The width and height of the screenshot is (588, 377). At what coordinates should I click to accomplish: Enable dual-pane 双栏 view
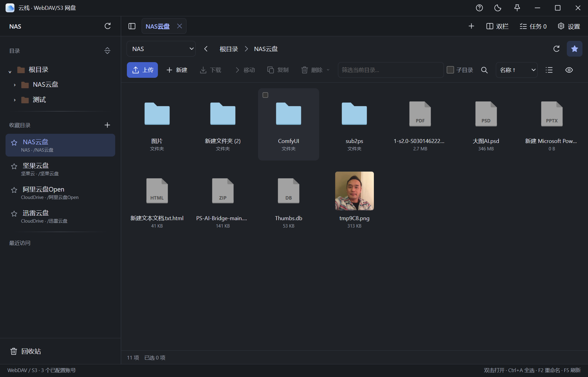point(497,26)
